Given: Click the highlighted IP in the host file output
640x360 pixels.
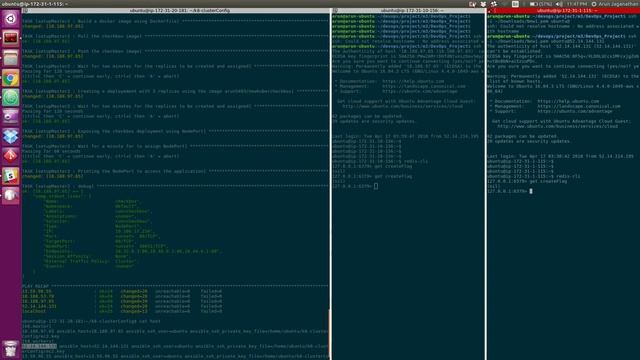Looking at the screenshot, I should click(x=39, y=346).
